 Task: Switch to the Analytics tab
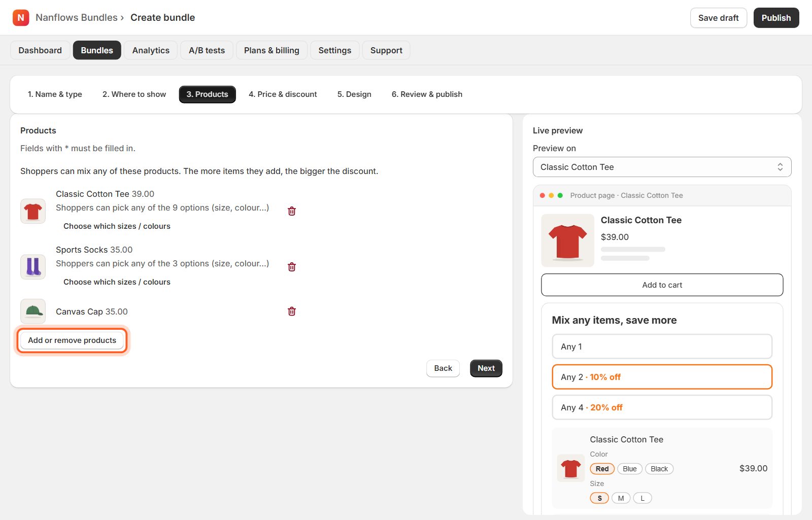151,50
